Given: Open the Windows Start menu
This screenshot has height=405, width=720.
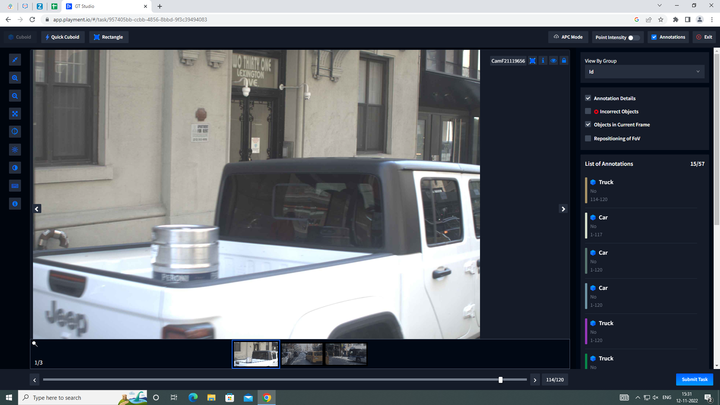Looking at the screenshot, I should point(9,398).
